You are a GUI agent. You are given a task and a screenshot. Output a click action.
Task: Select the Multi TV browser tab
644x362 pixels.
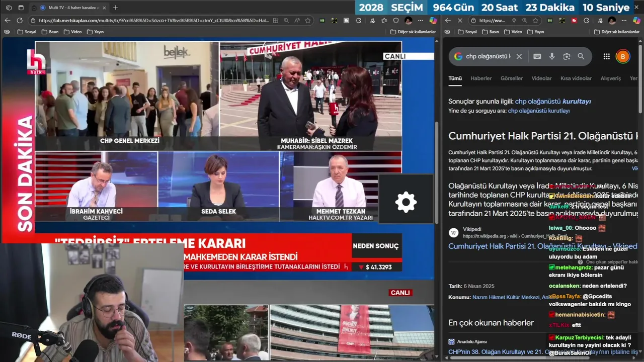pos(69,8)
